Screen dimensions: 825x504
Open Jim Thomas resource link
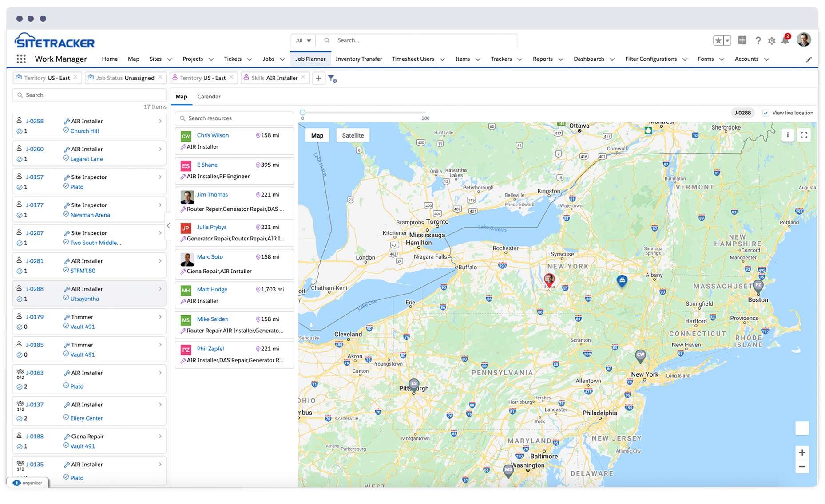click(212, 195)
